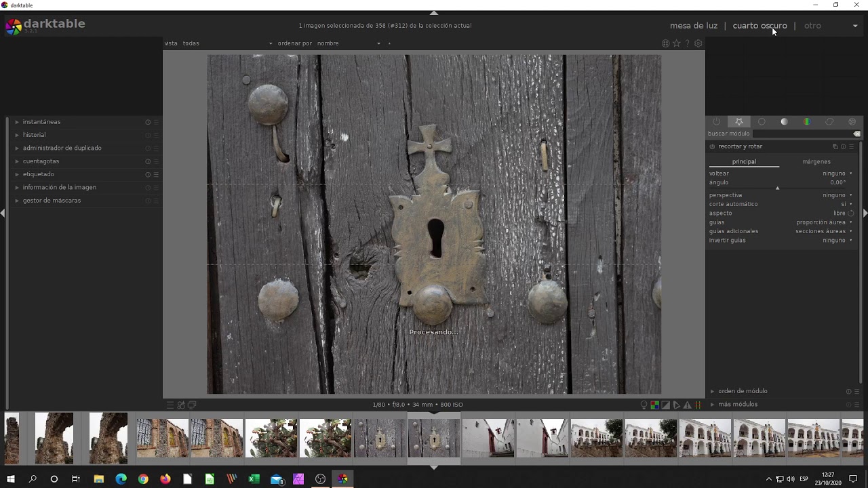The width and height of the screenshot is (868, 488).
Task: Clear the buscar módulo search text
Action: click(x=857, y=134)
